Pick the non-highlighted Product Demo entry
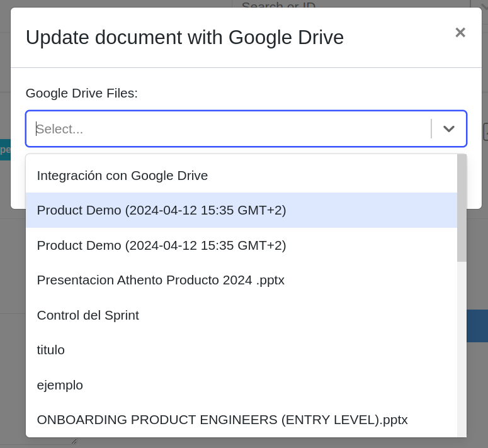 click(x=161, y=245)
